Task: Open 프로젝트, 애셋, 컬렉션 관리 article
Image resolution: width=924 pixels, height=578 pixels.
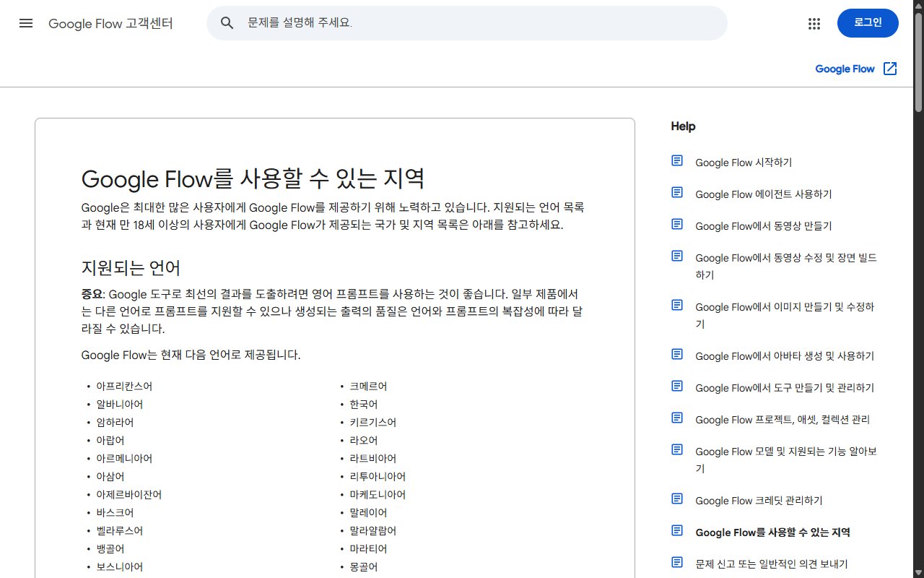Action: click(783, 420)
